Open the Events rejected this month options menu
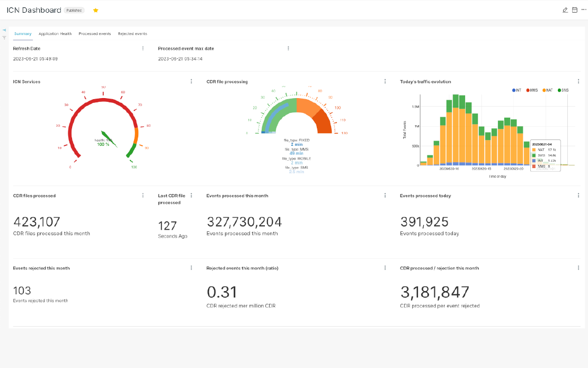This screenshot has height=368, width=588. click(x=191, y=268)
